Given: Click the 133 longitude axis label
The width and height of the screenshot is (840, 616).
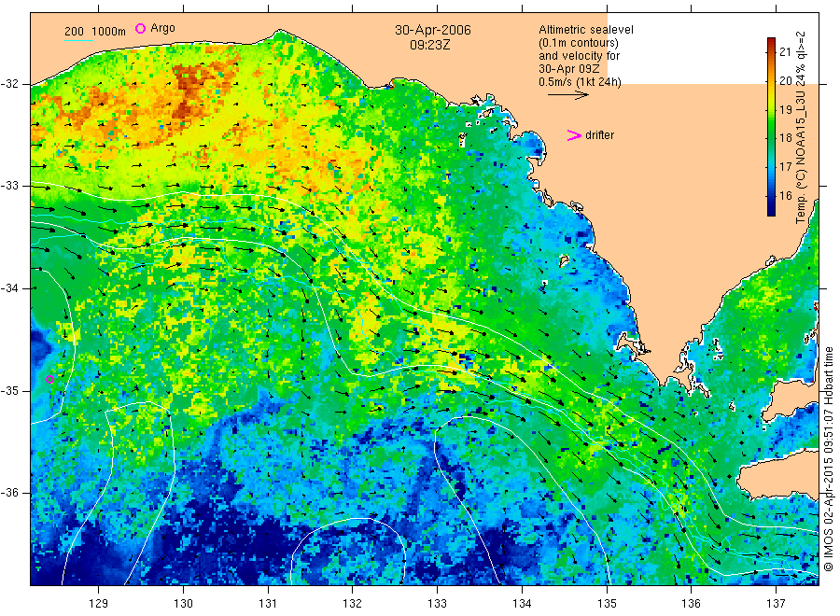Looking at the screenshot, I should 437,604.
